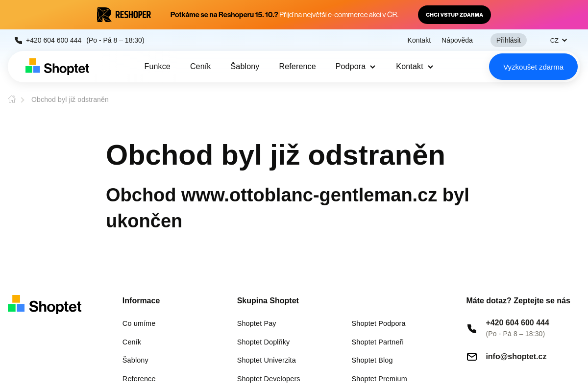Open the footer link Reference
Screen dimensions: 588x392
click(x=139, y=379)
